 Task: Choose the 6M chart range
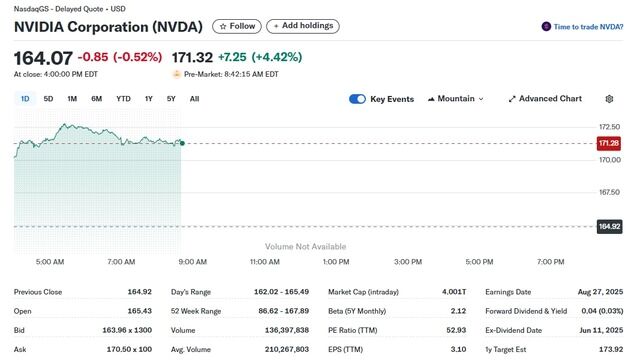pyautogui.click(x=97, y=99)
